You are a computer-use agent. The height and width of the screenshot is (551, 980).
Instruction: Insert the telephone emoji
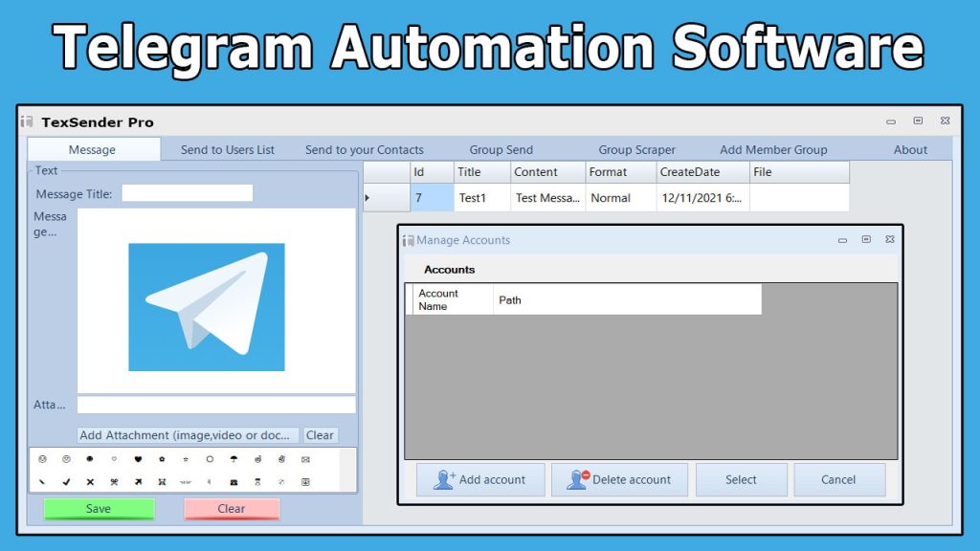tap(234, 482)
